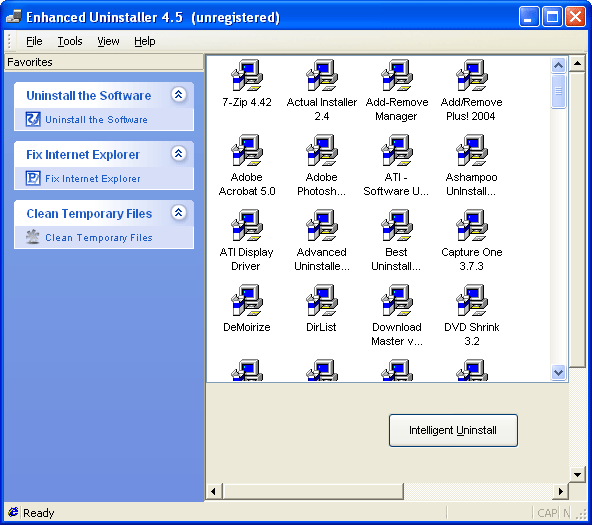Click the app icon in the title bar
This screenshot has height=525, width=592.
pyautogui.click(x=14, y=17)
